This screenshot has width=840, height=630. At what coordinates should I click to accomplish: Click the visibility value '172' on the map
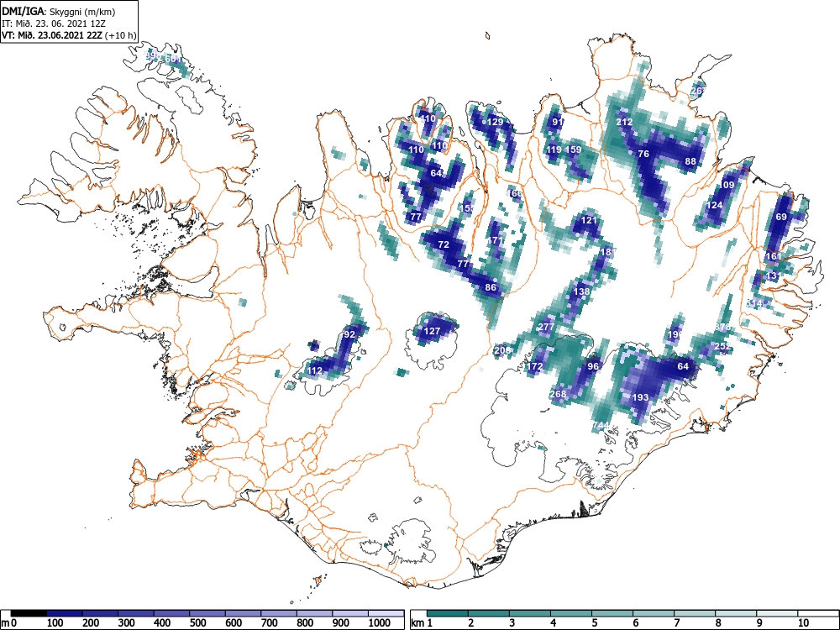pyautogui.click(x=534, y=367)
